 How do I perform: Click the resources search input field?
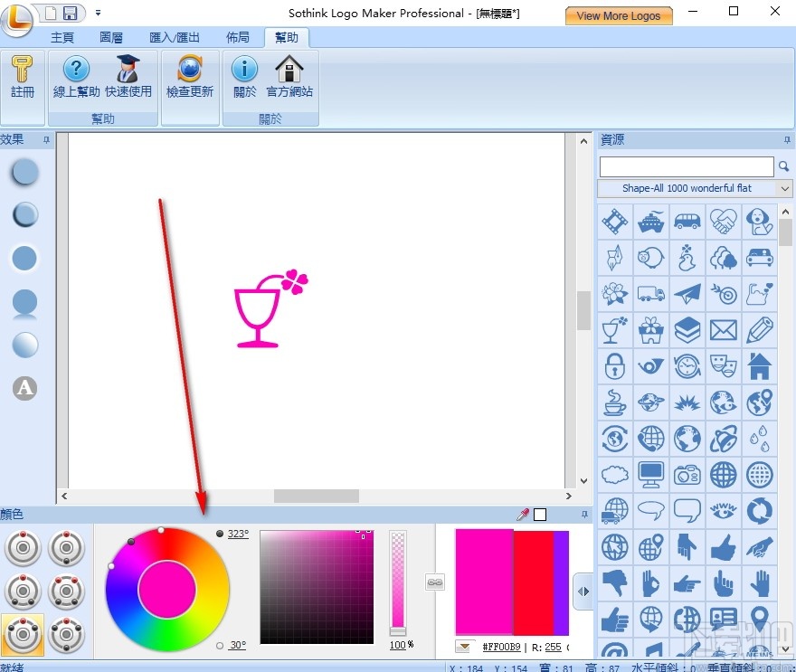[686, 166]
